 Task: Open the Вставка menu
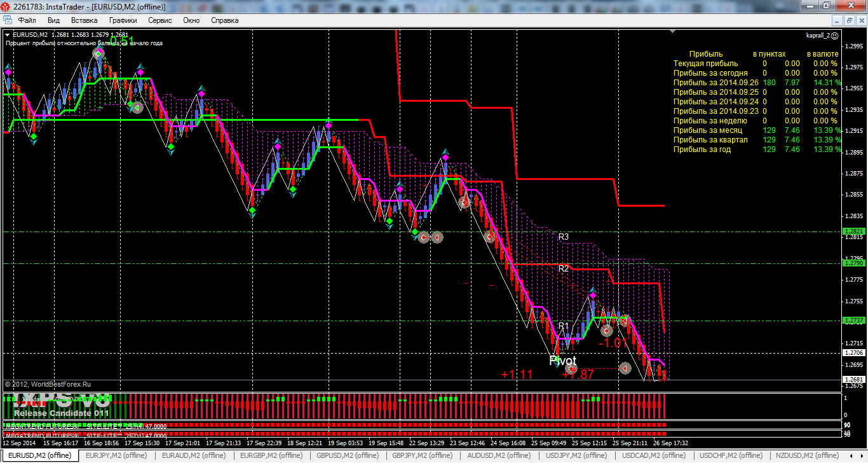(x=85, y=20)
